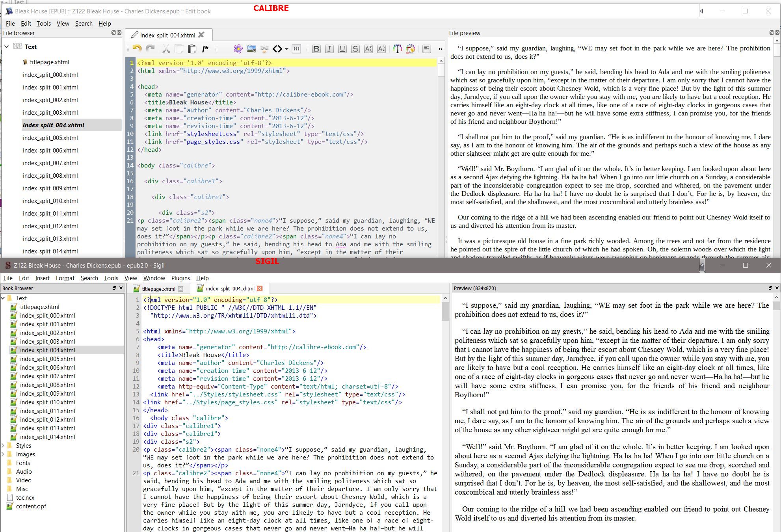Click the paste clipboard icon
This screenshot has width=781, height=532.
tap(192, 49)
